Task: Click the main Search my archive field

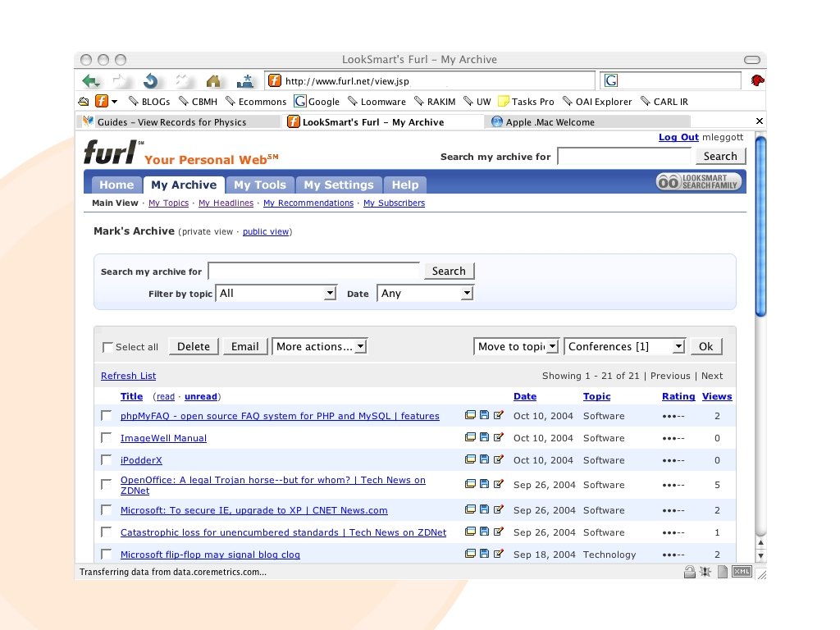Action: [x=314, y=271]
